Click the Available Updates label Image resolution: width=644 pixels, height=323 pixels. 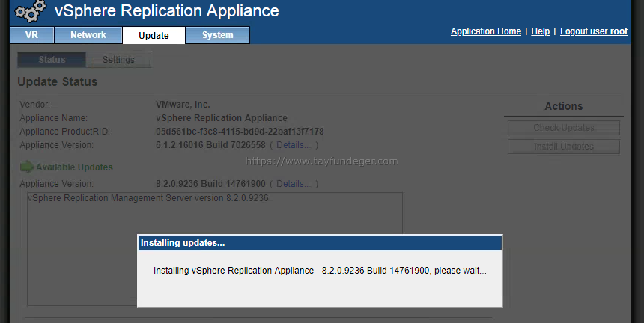point(75,167)
